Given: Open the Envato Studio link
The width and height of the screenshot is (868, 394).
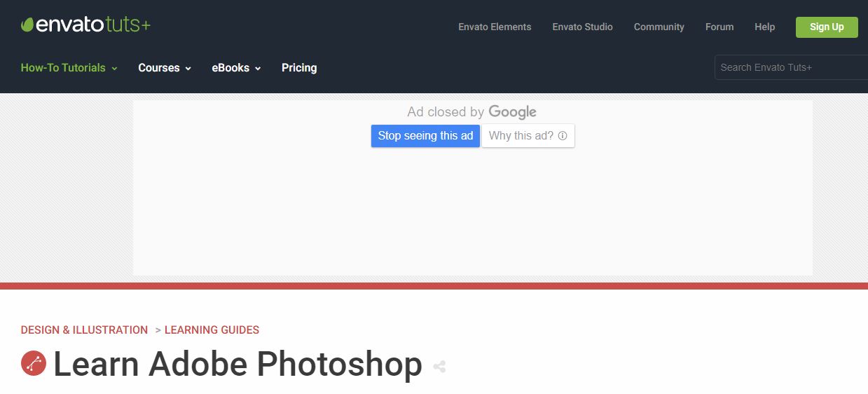Looking at the screenshot, I should coord(582,27).
